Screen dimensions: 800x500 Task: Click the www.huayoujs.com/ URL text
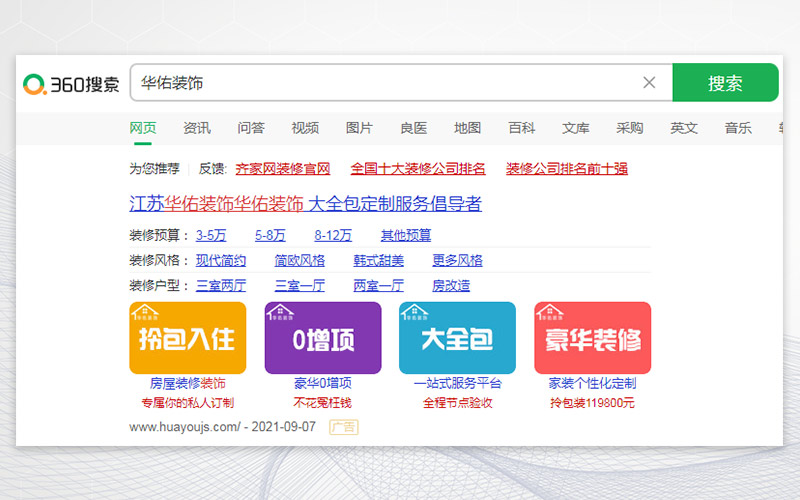[x=185, y=427]
